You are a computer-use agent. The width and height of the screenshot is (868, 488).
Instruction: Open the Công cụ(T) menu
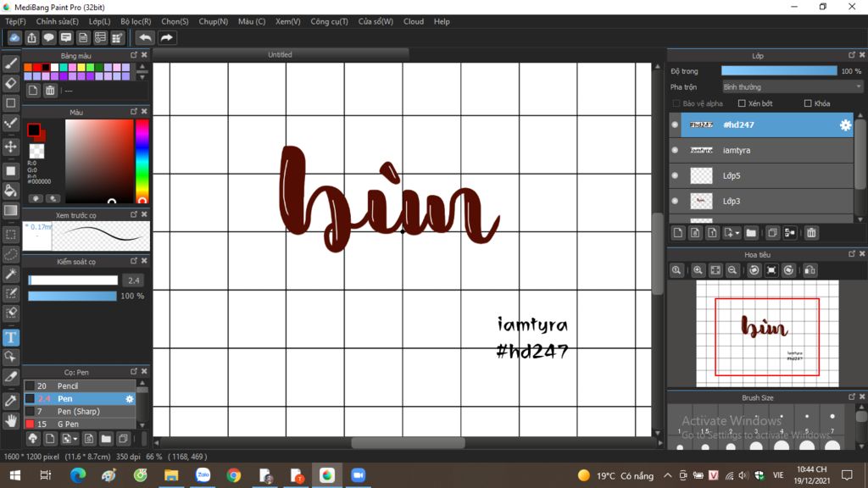pyautogui.click(x=329, y=21)
